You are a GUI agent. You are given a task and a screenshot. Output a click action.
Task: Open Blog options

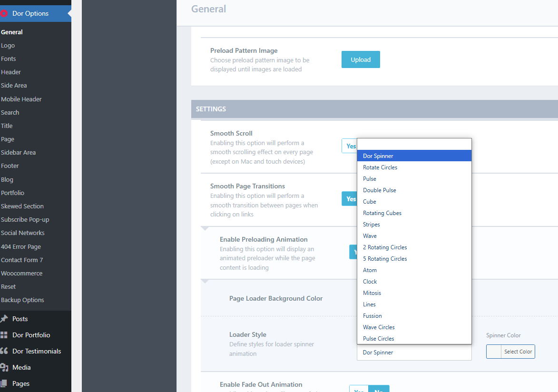pos(7,179)
